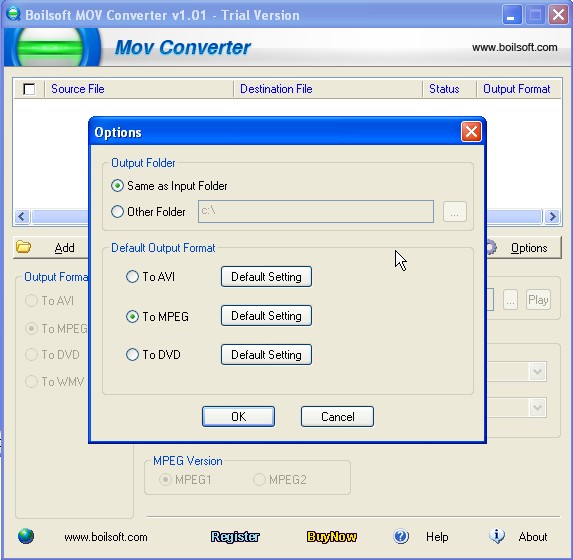The height and width of the screenshot is (560, 573).
Task: Click the gear icon beside Options
Action: pyautogui.click(x=492, y=247)
